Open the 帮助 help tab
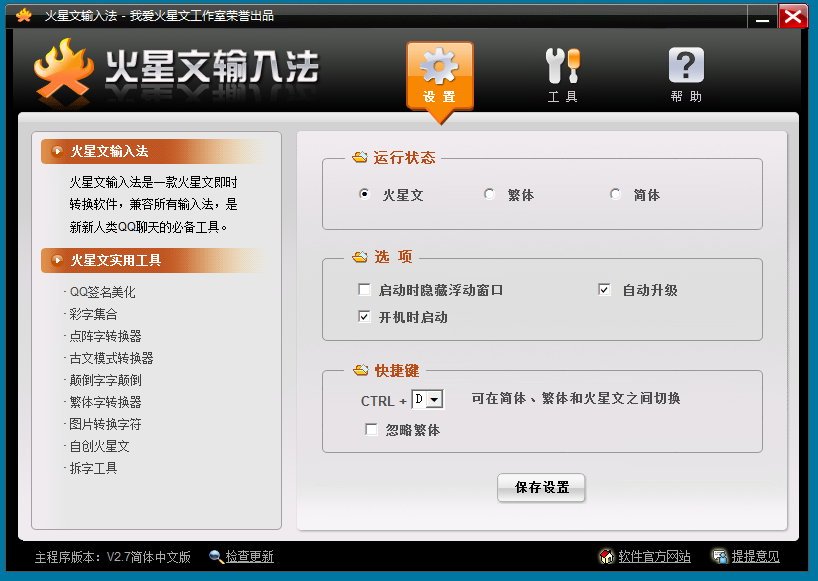 pos(686,76)
